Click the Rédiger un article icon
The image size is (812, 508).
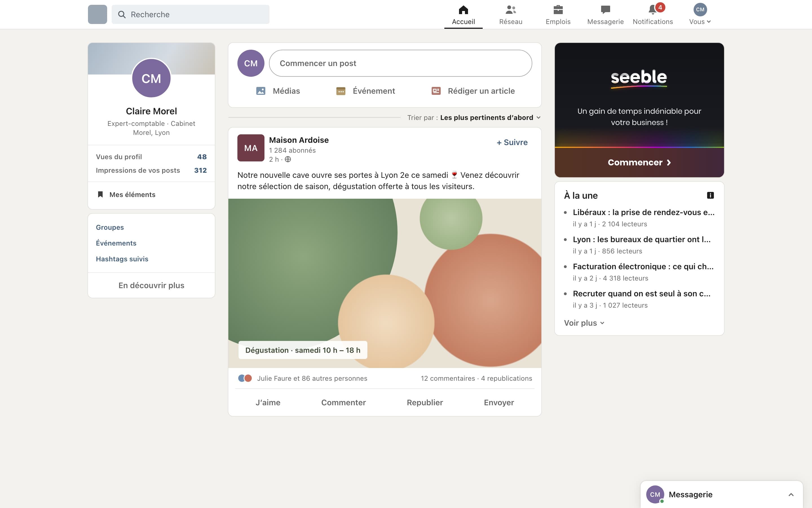pos(436,91)
